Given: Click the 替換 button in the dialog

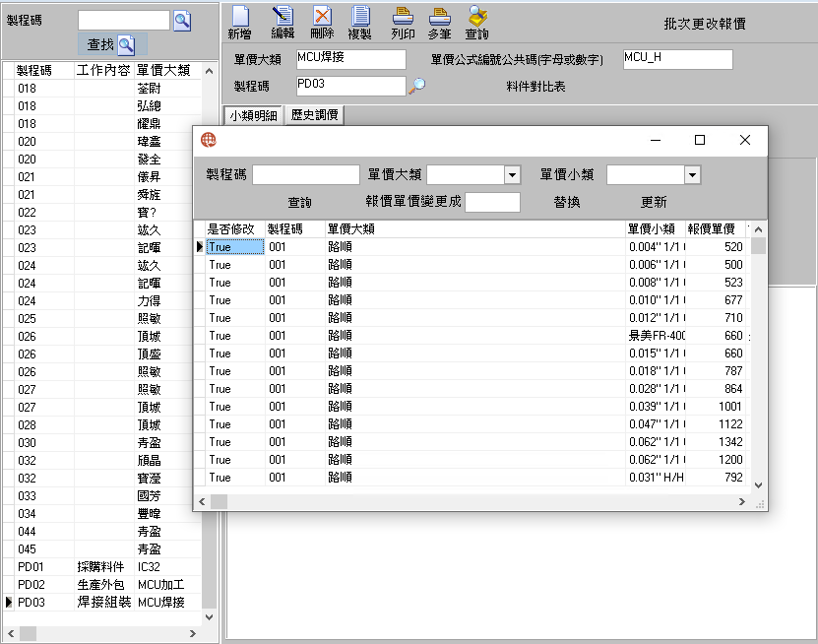Looking at the screenshot, I should [x=567, y=202].
